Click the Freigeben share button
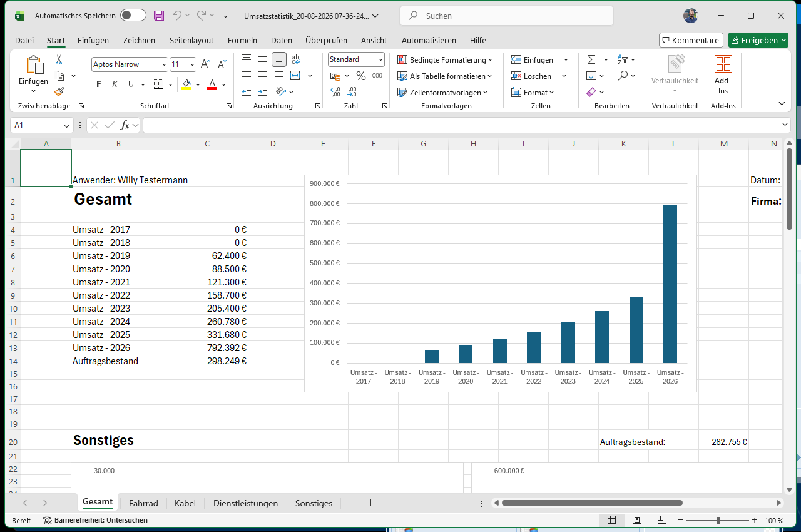 [758, 40]
